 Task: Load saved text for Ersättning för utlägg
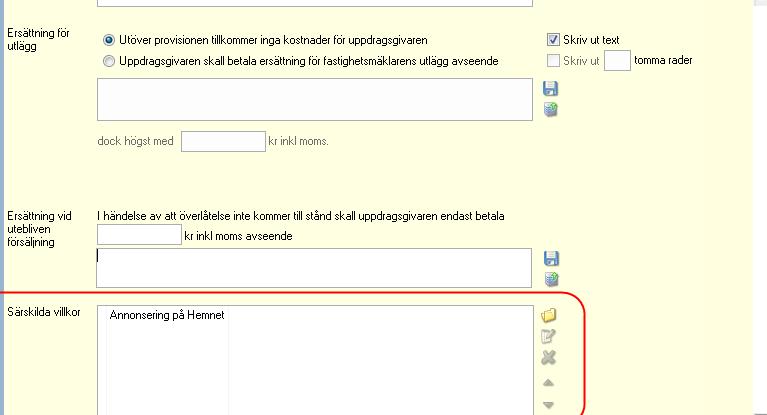click(x=551, y=110)
